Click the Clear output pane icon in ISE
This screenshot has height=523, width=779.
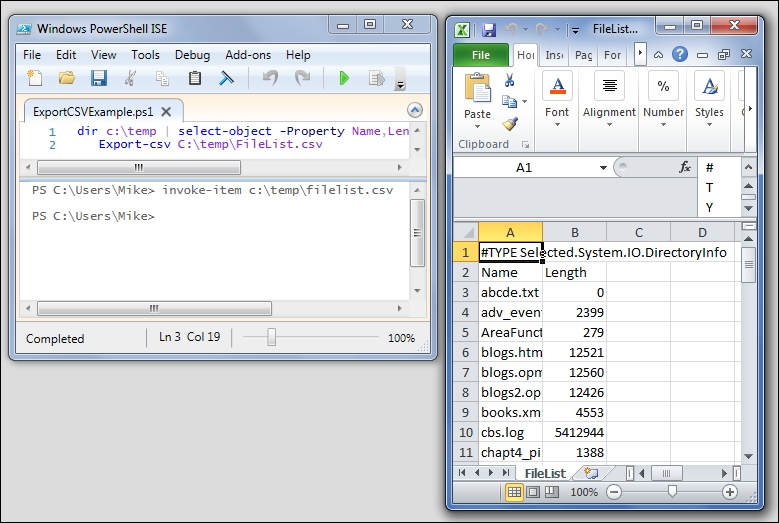[x=226, y=78]
